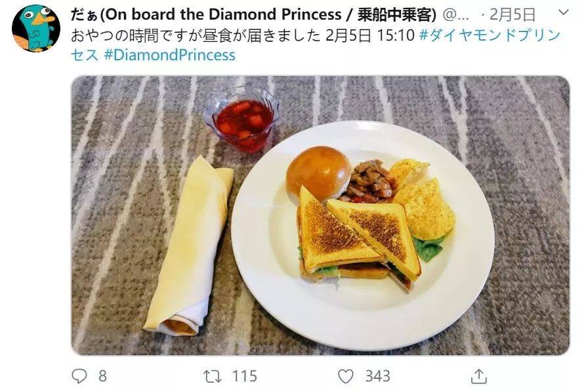The width and height of the screenshot is (582, 392).
Task: Click the red jelly cup in photo
Action: click(242, 119)
